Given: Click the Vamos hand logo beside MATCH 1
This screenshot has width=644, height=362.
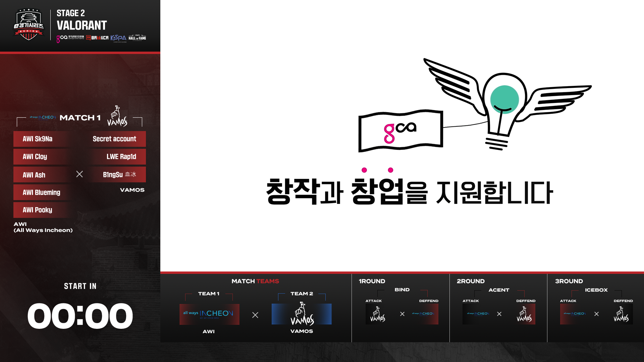Looking at the screenshot, I should 117,116.
